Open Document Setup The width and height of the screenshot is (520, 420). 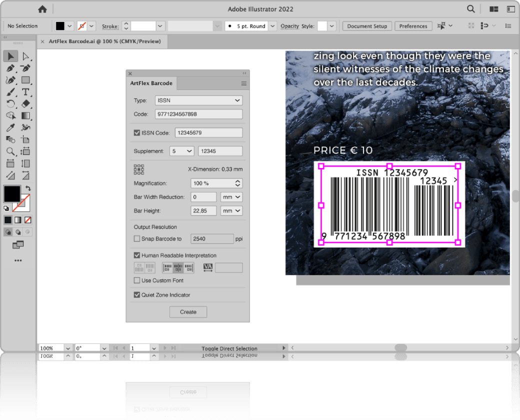coord(367,26)
